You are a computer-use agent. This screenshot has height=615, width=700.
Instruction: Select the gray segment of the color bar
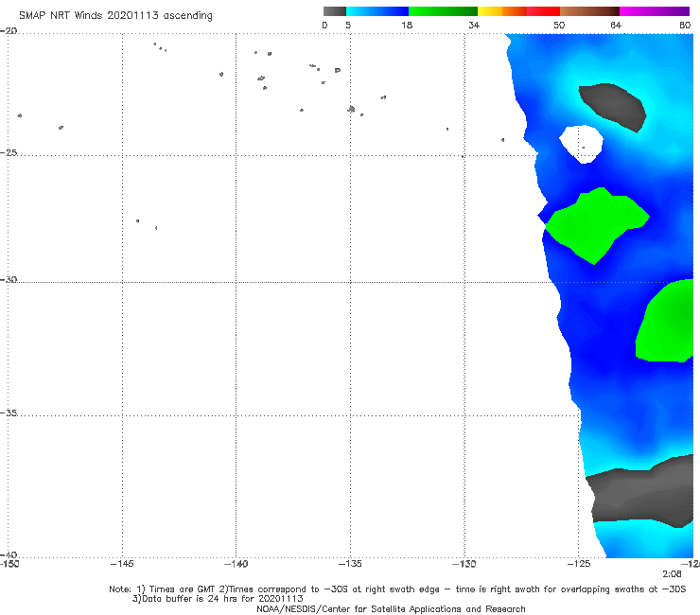coord(335,11)
